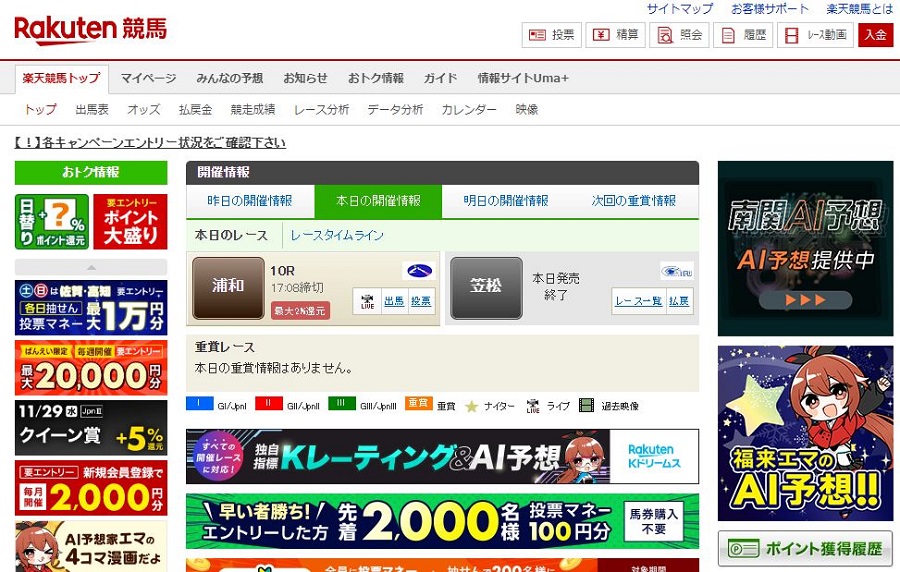
Task: Select the トップ submenu item
Action: [x=40, y=109]
